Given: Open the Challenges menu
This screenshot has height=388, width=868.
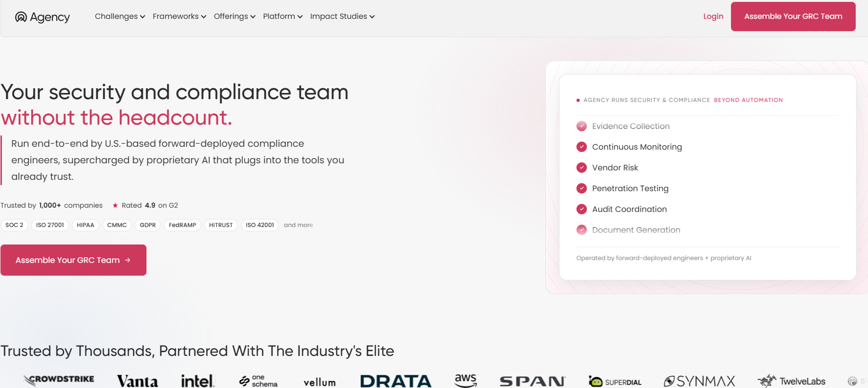Looking at the screenshot, I should tap(120, 17).
